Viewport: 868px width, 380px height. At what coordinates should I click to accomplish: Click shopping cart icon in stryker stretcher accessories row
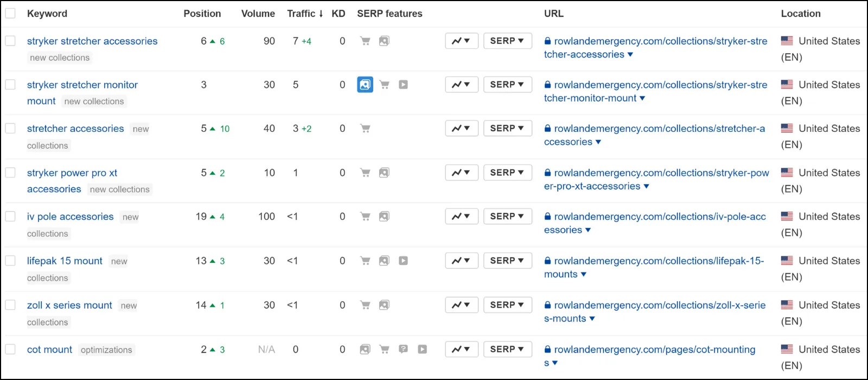[365, 41]
